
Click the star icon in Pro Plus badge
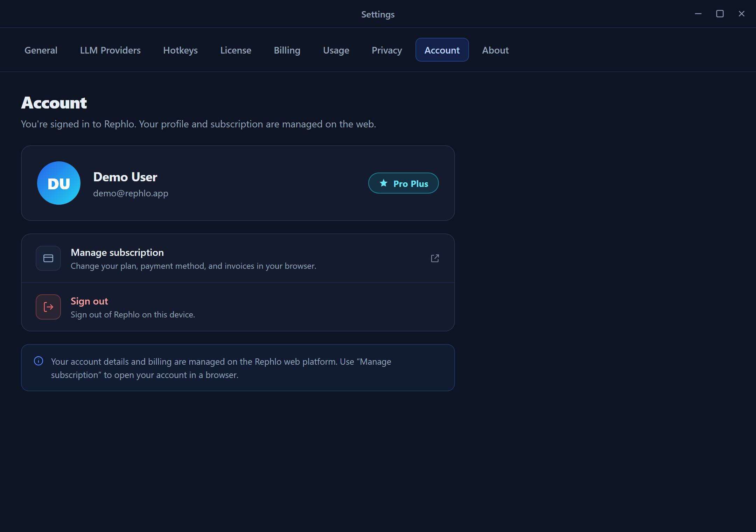click(x=384, y=183)
